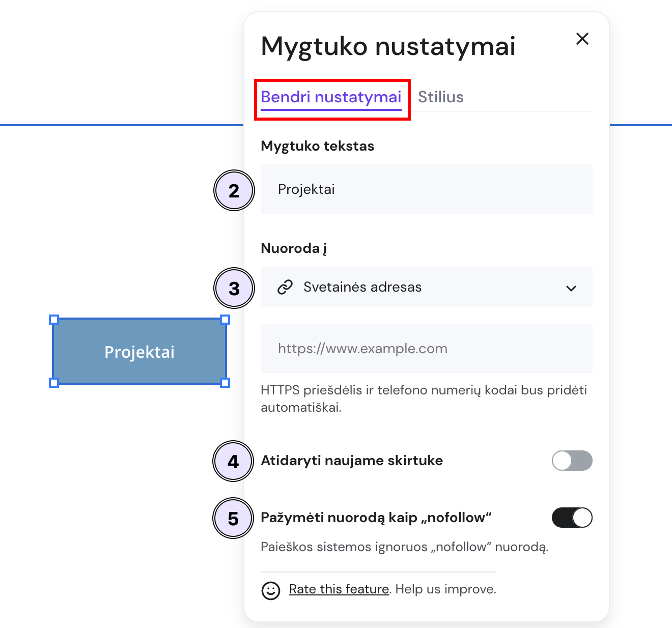Screen dimensions: 672x628
Task: Turn off Pažymėti nuorodą kaip nofollow
Action: (572, 517)
